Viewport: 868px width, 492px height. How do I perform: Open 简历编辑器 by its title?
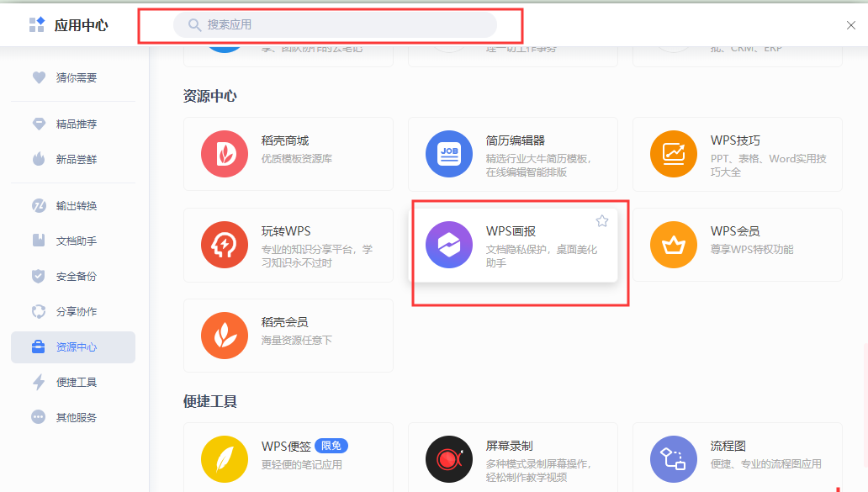[516, 140]
